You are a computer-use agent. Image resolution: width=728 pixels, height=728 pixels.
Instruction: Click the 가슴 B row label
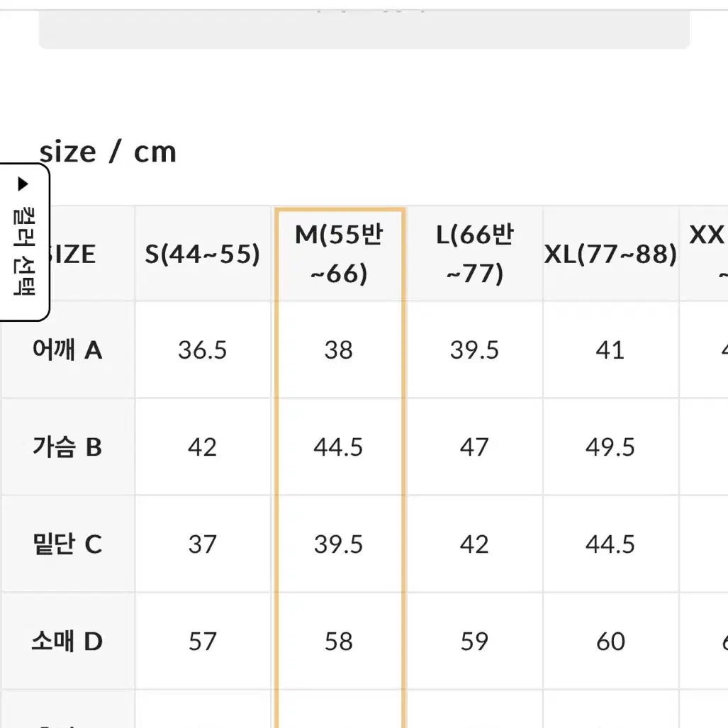pos(67,447)
